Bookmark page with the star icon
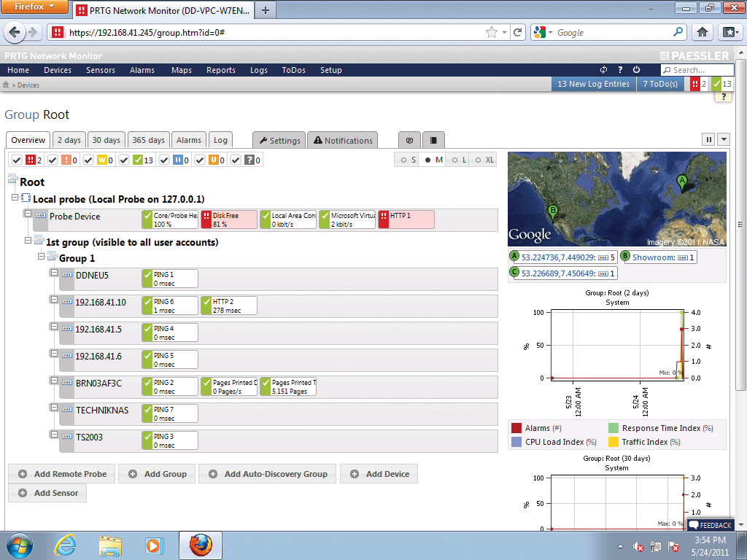 point(491,32)
